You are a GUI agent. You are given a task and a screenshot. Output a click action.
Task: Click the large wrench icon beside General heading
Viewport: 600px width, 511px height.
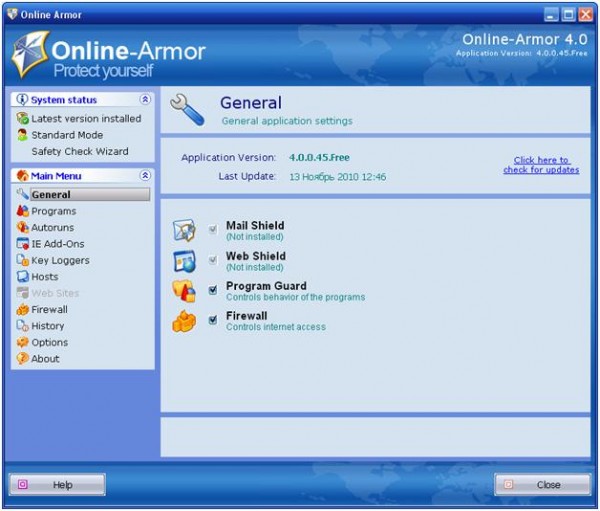[187, 110]
